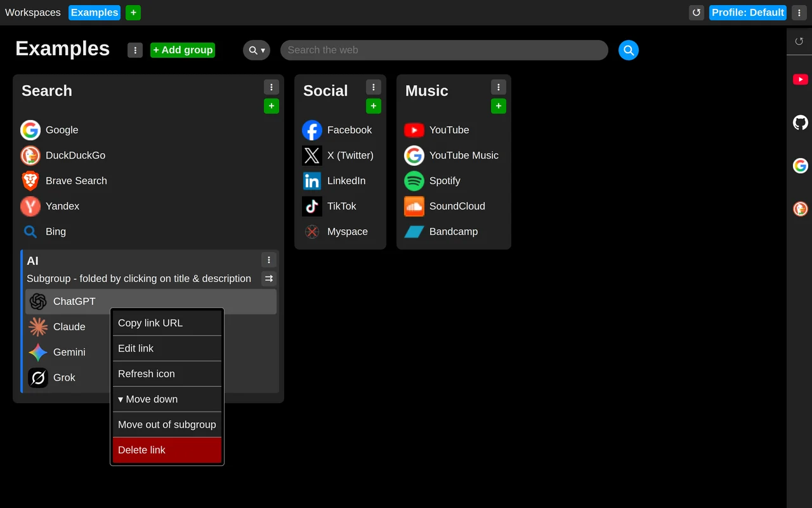Click the Spotify icon
The width and height of the screenshot is (812, 508).
pos(414,181)
